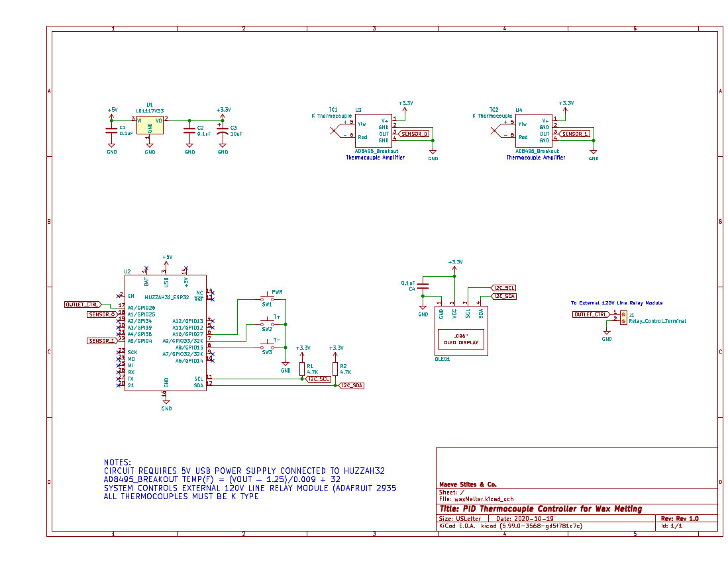Click 'ALL THERMOCOUPLES MUST BE K TYPE' note

181,496
